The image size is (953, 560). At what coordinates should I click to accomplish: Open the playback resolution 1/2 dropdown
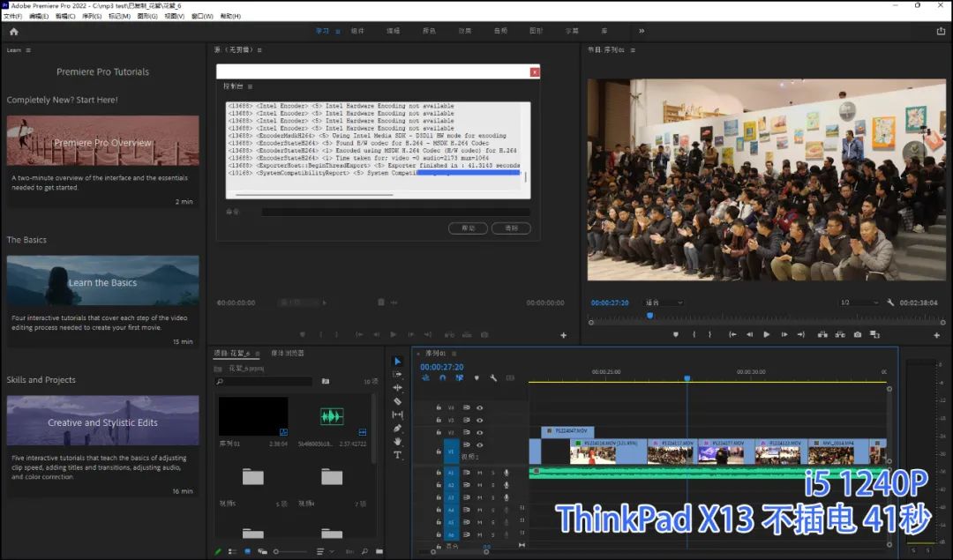[858, 302]
